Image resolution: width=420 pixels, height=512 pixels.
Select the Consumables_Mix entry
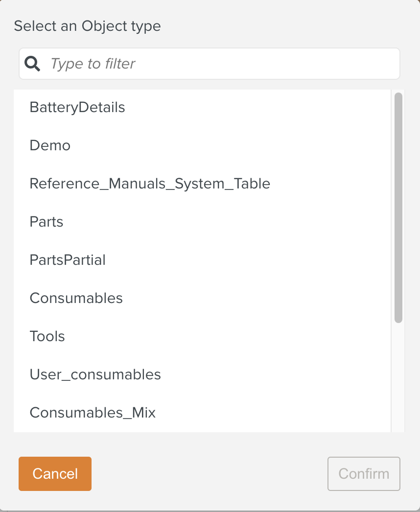pos(93,413)
